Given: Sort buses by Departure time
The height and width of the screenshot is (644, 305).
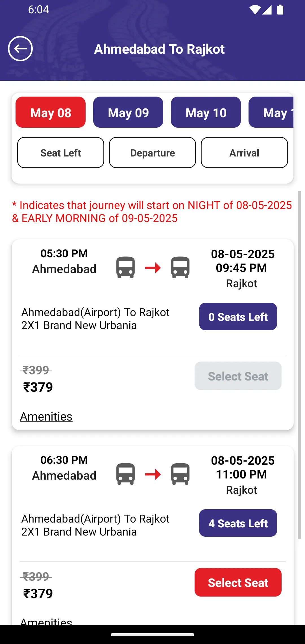Looking at the screenshot, I should pos(152,153).
